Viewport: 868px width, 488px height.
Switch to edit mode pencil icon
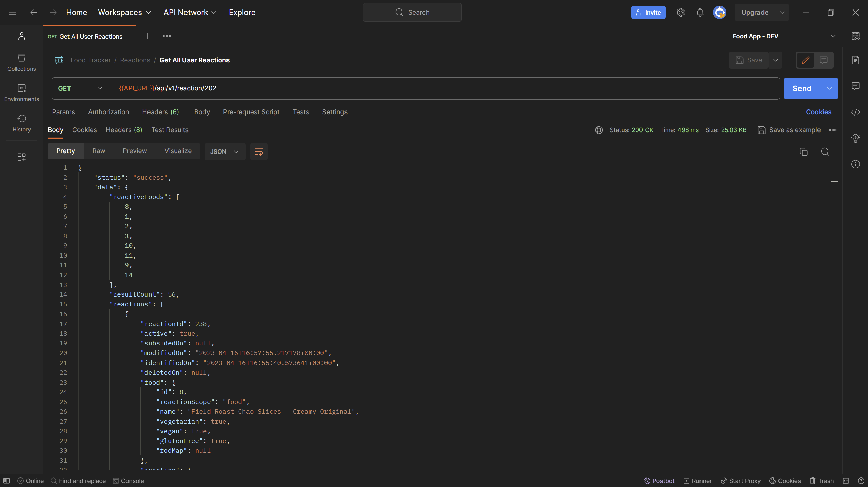806,60
